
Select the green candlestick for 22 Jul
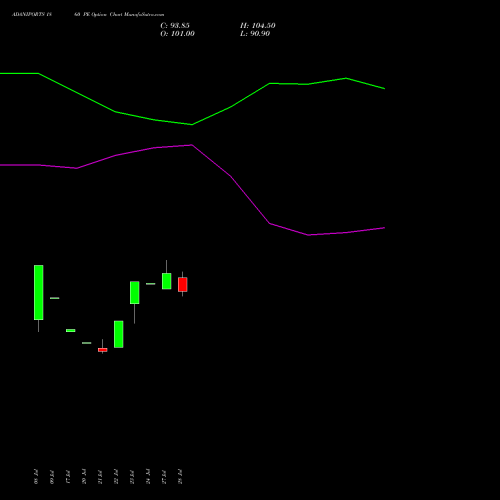[x=119, y=334]
